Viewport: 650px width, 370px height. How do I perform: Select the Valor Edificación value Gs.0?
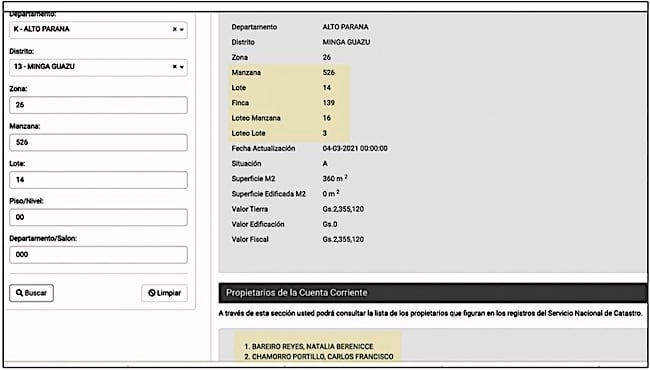tap(330, 225)
